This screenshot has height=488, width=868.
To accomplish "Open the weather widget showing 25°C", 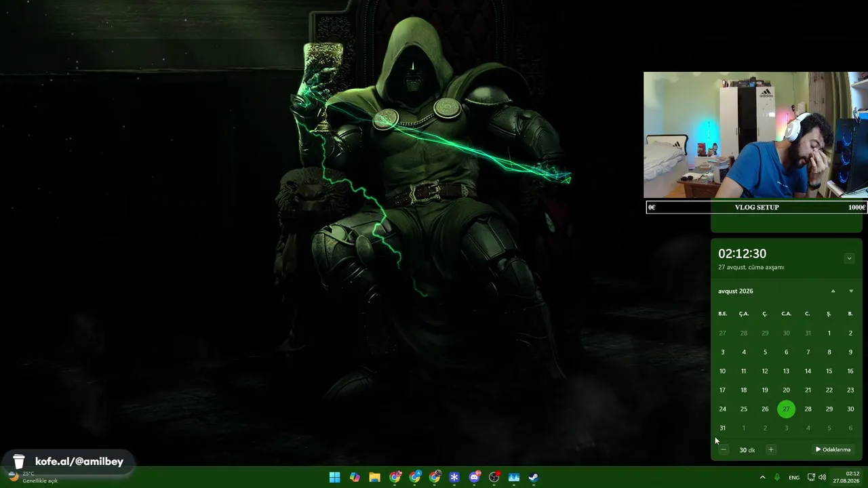I will pos(33,477).
